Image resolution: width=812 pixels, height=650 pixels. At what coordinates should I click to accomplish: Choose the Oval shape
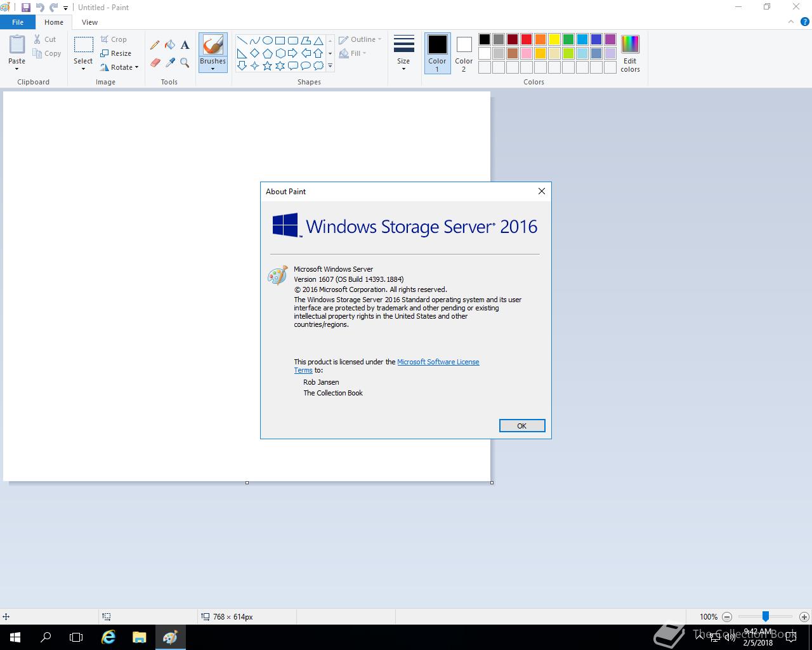click(267, 41)
